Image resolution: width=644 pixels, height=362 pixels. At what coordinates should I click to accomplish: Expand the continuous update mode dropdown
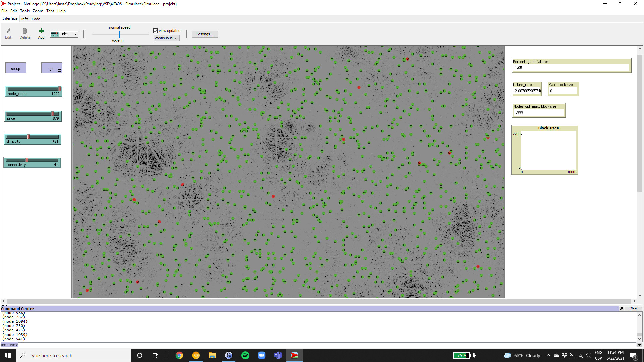(167, 38)
